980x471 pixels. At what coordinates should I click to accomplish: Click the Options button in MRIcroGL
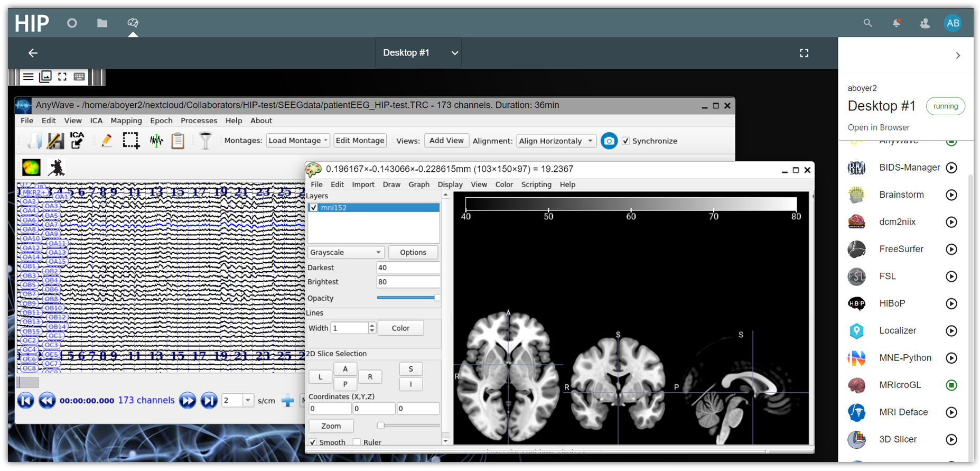[413, 253]
